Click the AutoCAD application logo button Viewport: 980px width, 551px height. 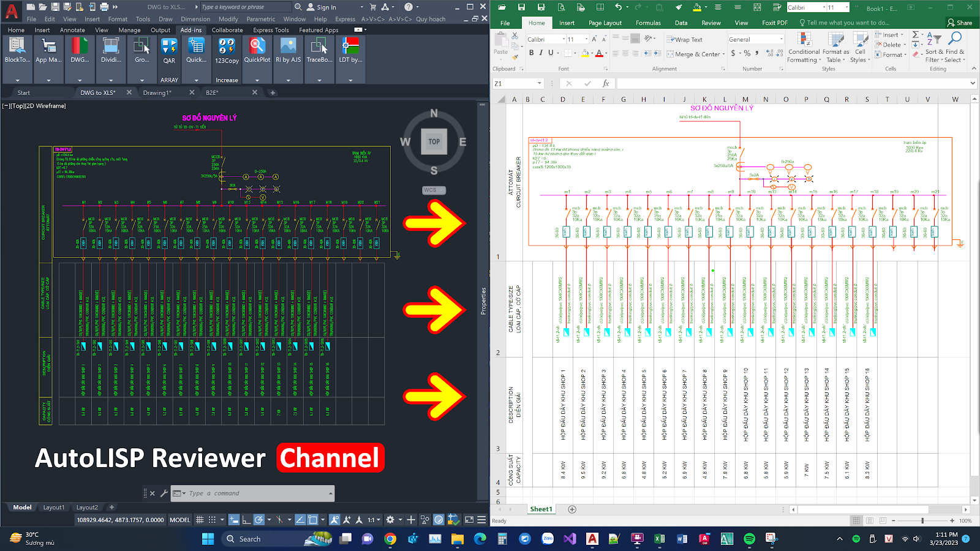coord(11,10)
